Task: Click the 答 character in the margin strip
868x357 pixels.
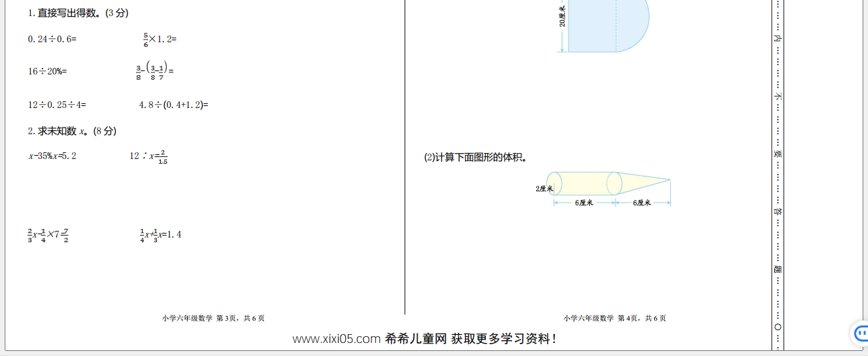Action: click(x=778, y=211)
